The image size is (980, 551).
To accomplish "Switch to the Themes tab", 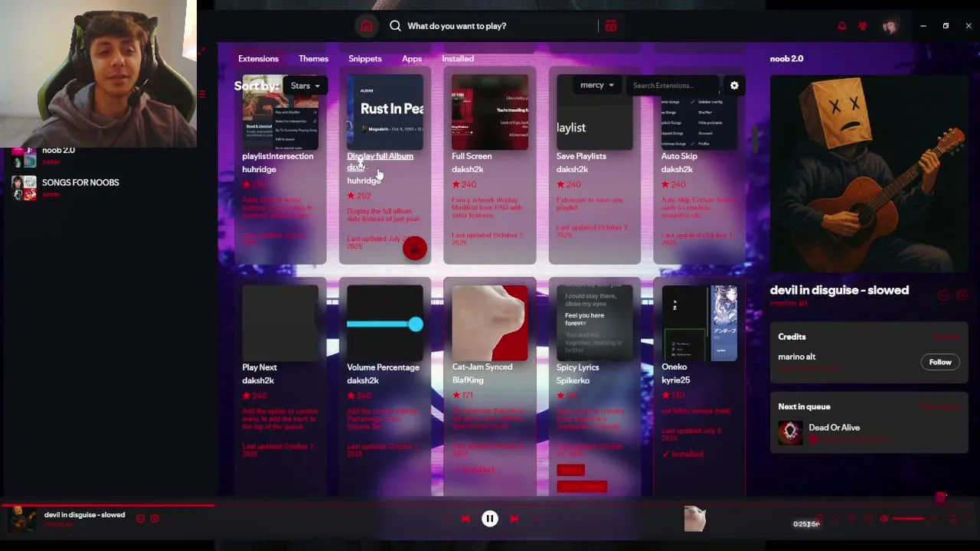I will point(313,59).
